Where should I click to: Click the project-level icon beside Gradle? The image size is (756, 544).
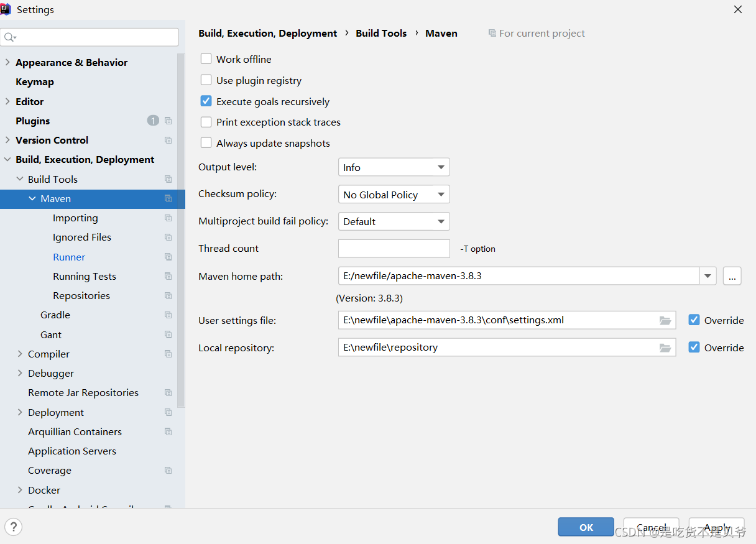pyautogui.click(x=168, y=315)
